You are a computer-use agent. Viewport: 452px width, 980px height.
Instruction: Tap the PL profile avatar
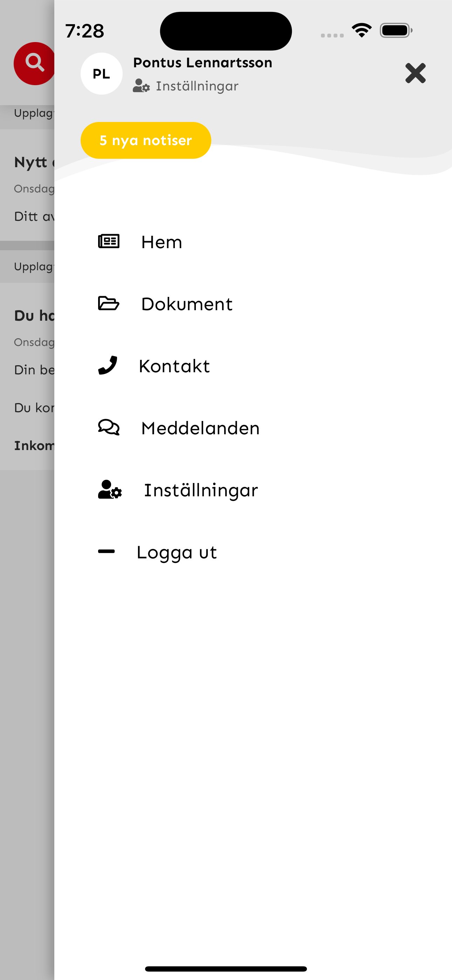101,73
